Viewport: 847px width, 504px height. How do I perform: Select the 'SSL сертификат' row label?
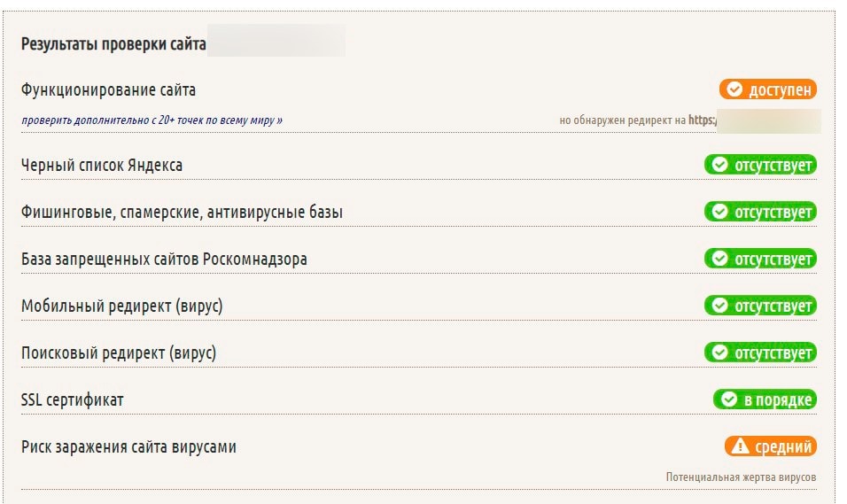73,400
